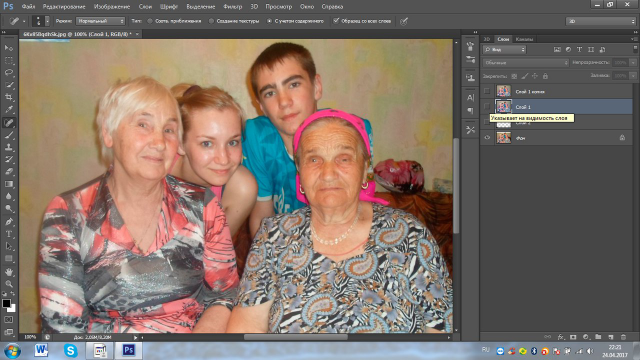640x360 pixels.
Task: Select the History Brush tool
Action: (9, 159)
